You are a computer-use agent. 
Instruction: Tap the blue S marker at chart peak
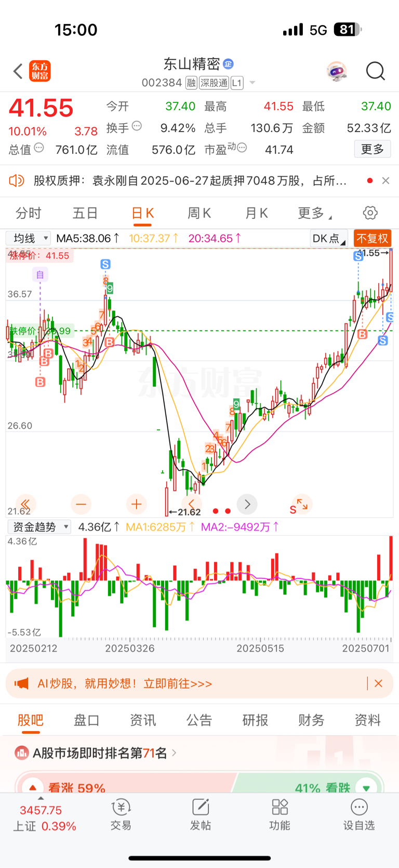105,264
